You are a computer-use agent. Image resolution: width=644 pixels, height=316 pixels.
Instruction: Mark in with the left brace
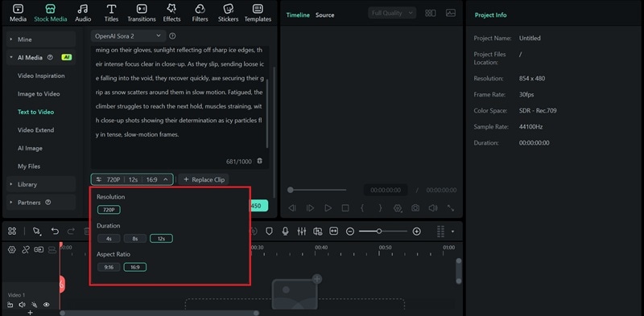click(362, 208)
